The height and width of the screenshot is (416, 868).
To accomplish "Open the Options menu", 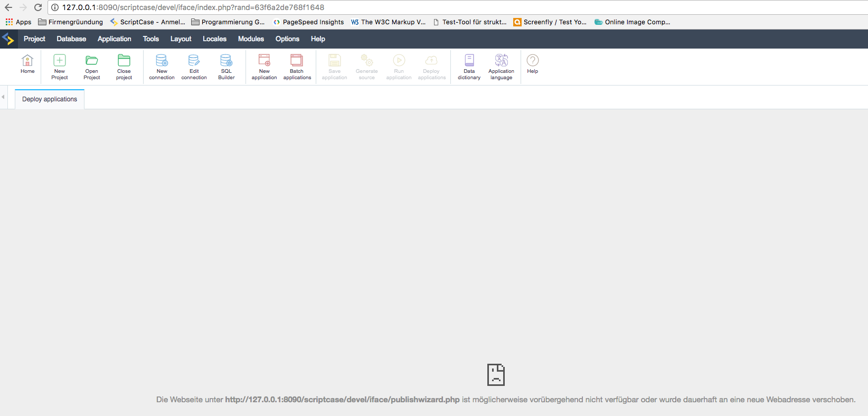I will tap(287, 39).
